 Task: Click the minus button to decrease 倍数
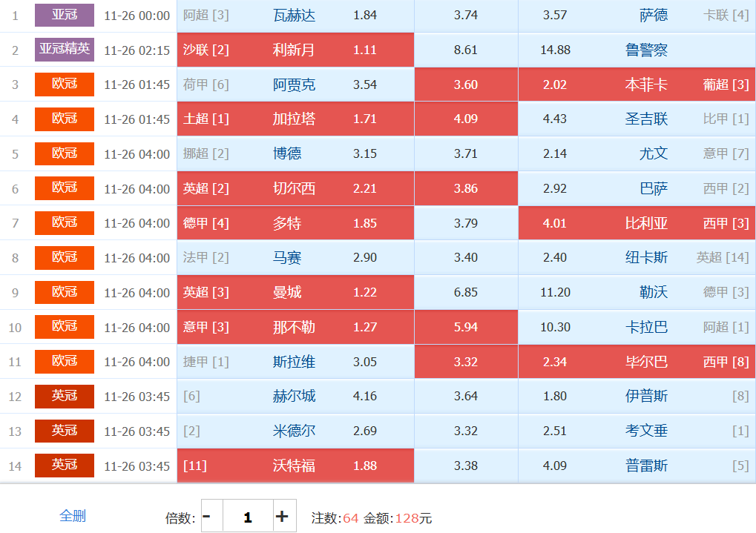[x=208, y=516]
